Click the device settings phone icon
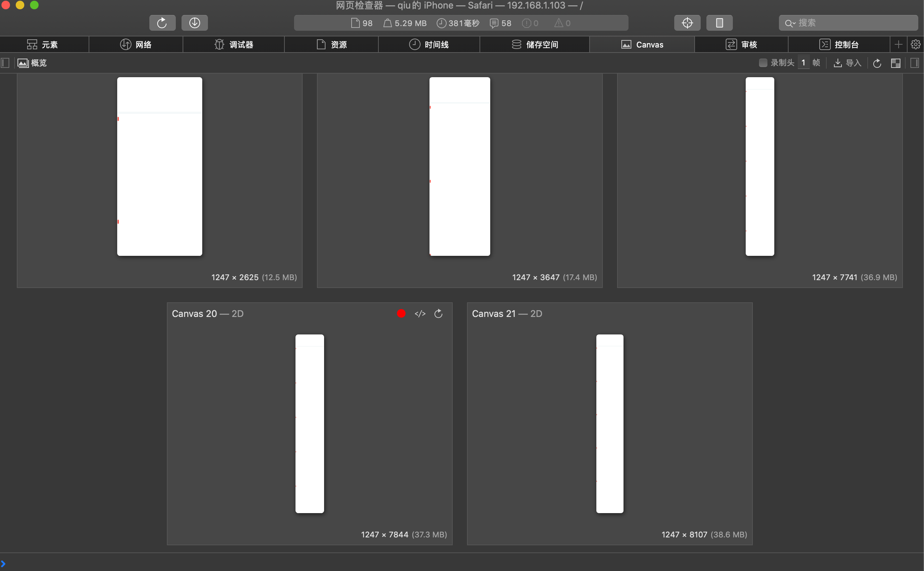Viewport: 924px width, 571px height. click(x=719, y=23)
